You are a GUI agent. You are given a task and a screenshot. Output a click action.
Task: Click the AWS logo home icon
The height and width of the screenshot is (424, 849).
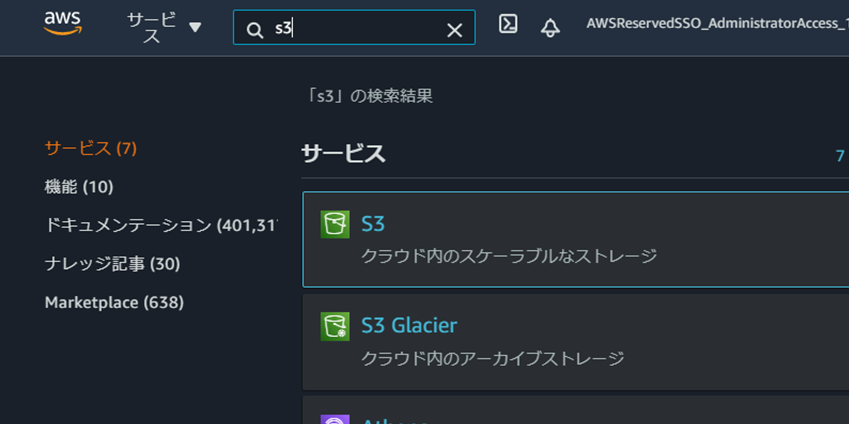(x=62, y=26)
